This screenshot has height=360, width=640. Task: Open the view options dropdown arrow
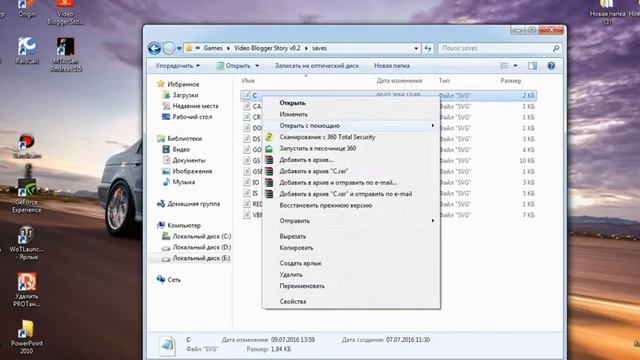point(515,66)
